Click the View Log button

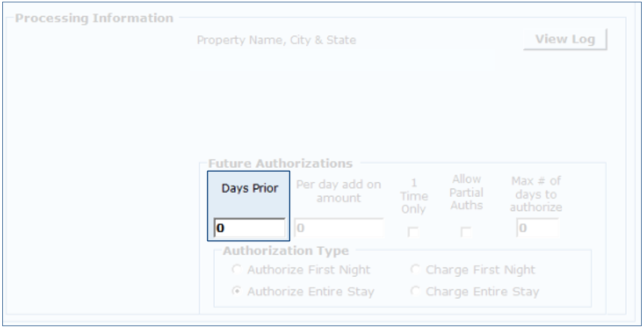[x=565, y=40]
